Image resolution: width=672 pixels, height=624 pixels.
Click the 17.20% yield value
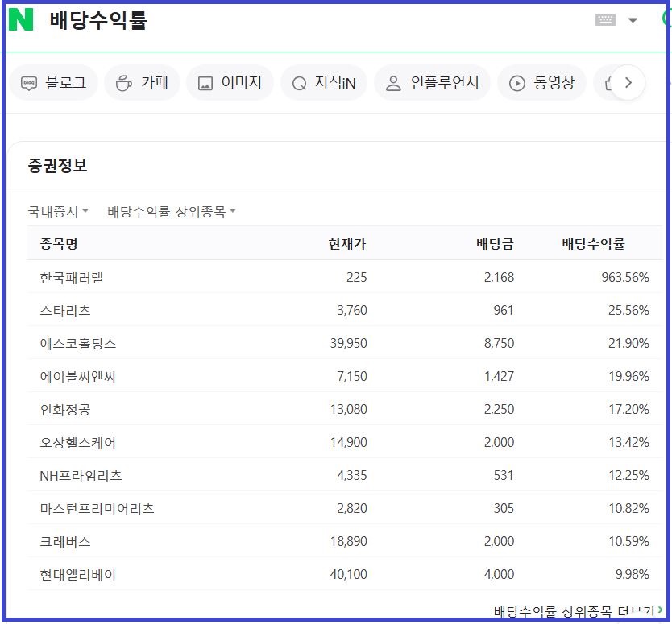tap(628, 409)
